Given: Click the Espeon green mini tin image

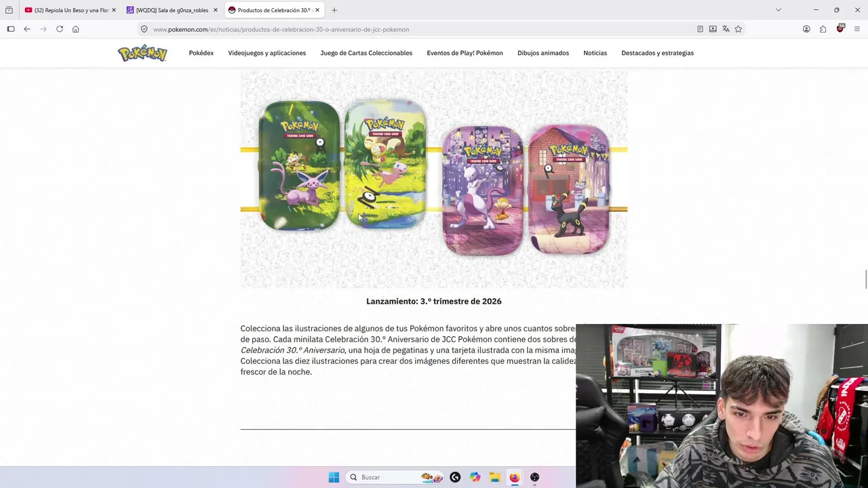Looking at the screenshot, I should pos(299,165).
